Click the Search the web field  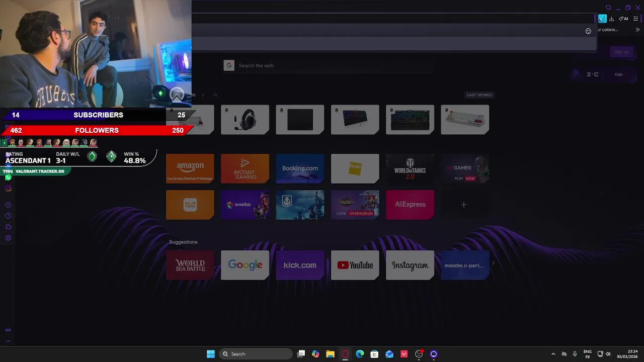coord(328,65)
